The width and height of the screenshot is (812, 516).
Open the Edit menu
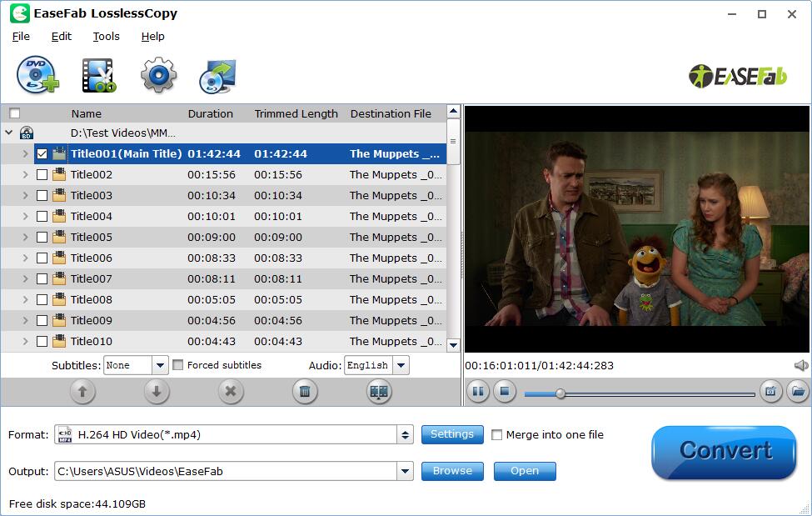(x=62, y=37)
